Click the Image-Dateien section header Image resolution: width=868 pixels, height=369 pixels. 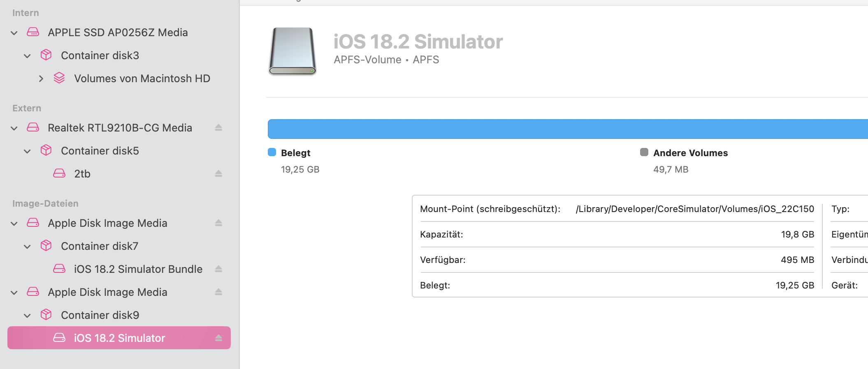pos(45,203)
